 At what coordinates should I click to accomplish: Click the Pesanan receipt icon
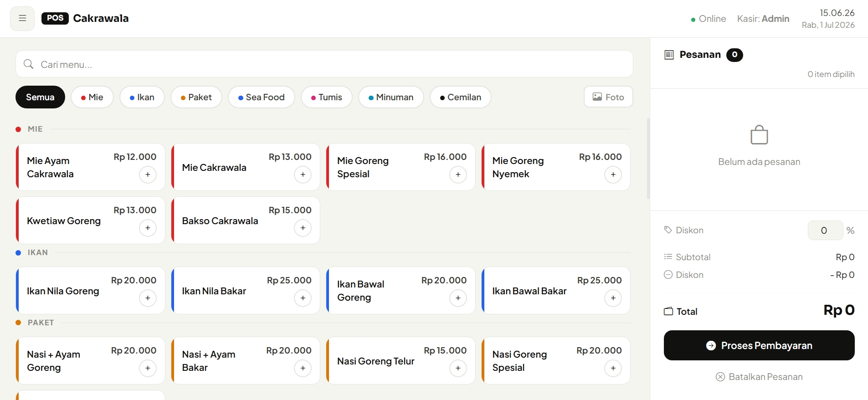[x=669, y=55]
